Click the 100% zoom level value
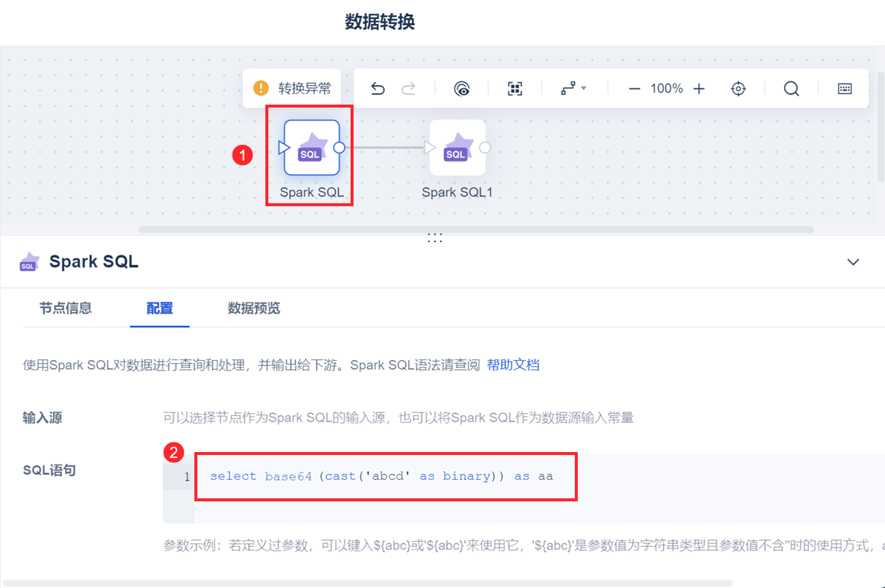 (x=667, y=89)
